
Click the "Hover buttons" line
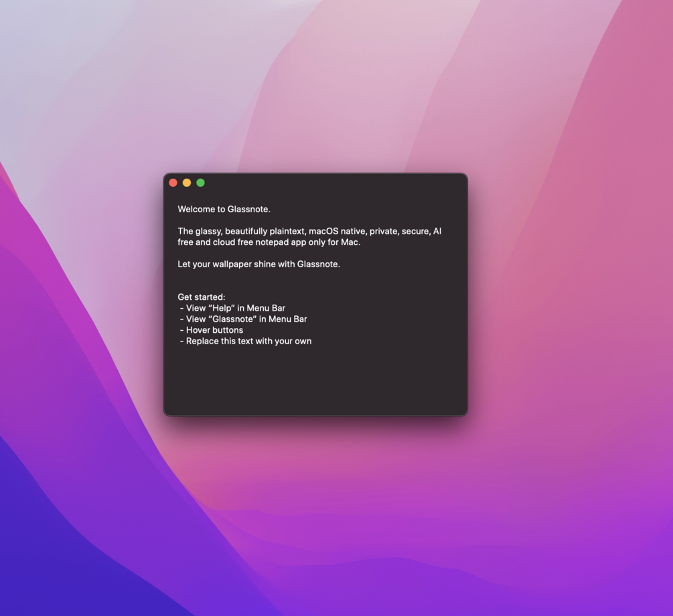tap(212, 330)
